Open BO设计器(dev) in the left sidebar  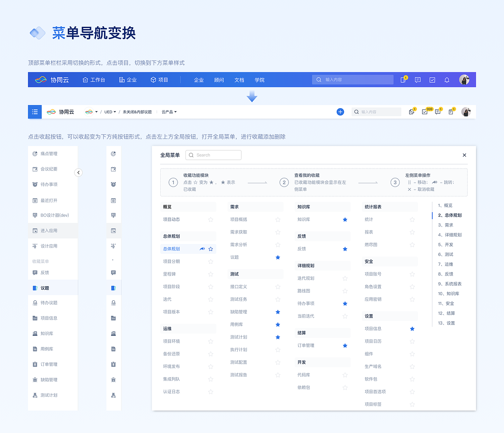(x=53, y=215)
